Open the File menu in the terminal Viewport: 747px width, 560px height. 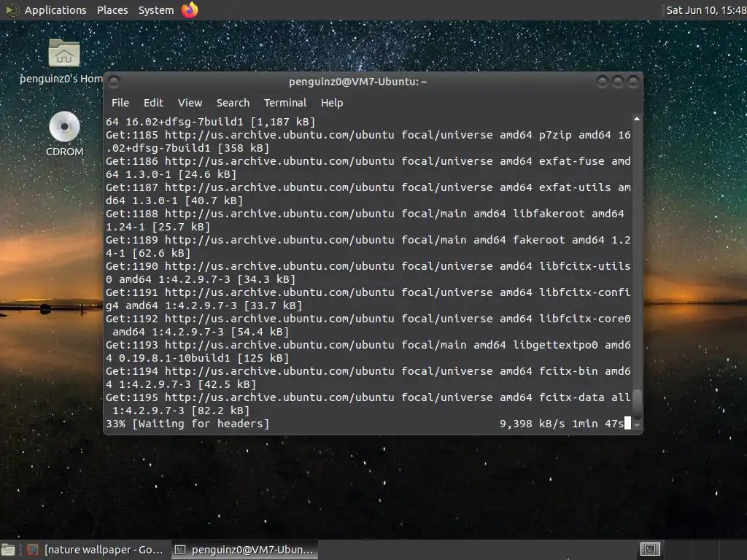[120, 103]
